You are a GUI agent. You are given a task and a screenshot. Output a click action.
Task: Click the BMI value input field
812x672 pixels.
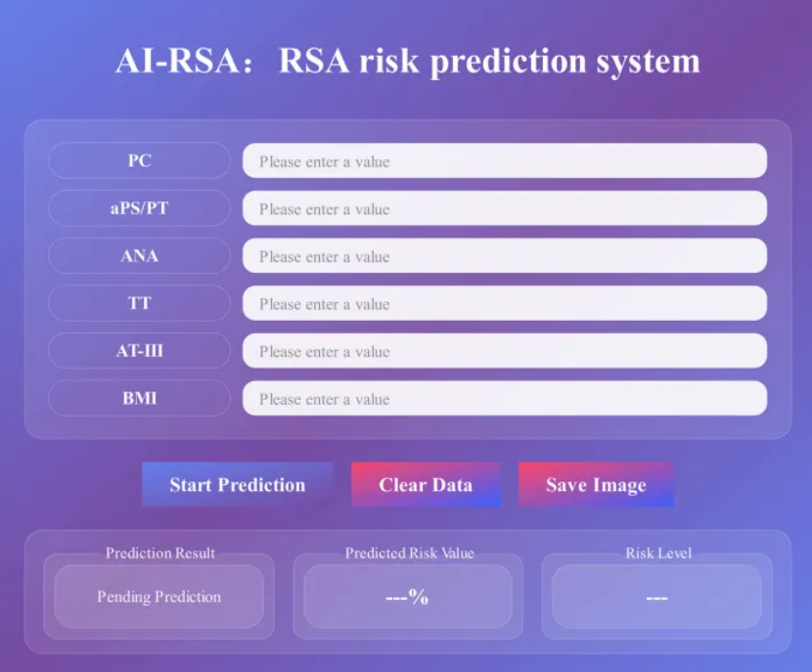pyautogui.click(x=504, y=398)
